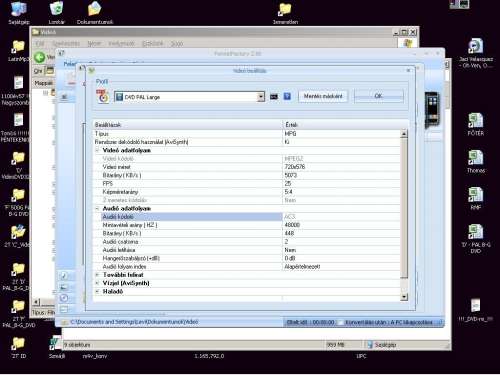Click the Típus row value MPG
This screenshot has height=375, width=500.
290,134
